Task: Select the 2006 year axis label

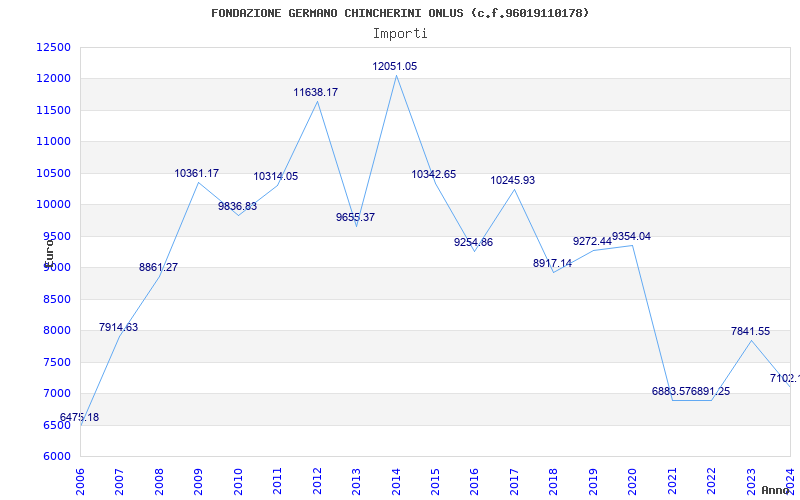Action: 80,481
